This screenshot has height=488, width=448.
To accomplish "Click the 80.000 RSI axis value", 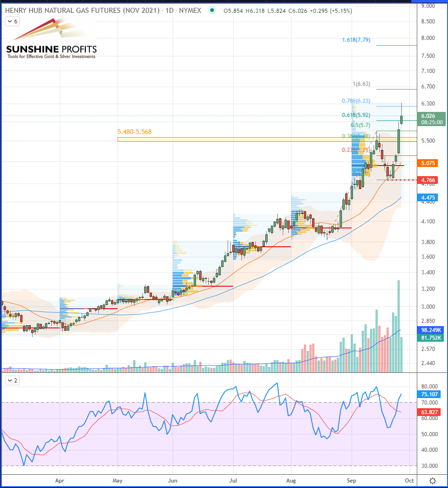I will (429, 387).
